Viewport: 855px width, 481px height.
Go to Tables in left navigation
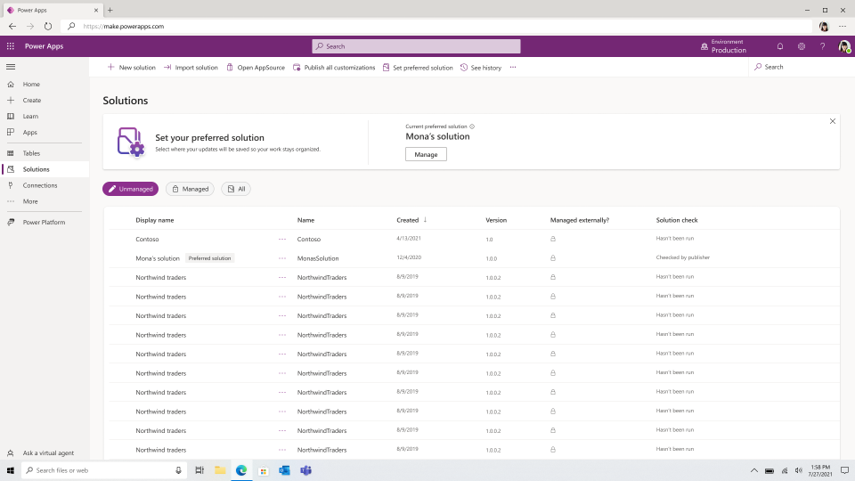[x=31, y=153]
